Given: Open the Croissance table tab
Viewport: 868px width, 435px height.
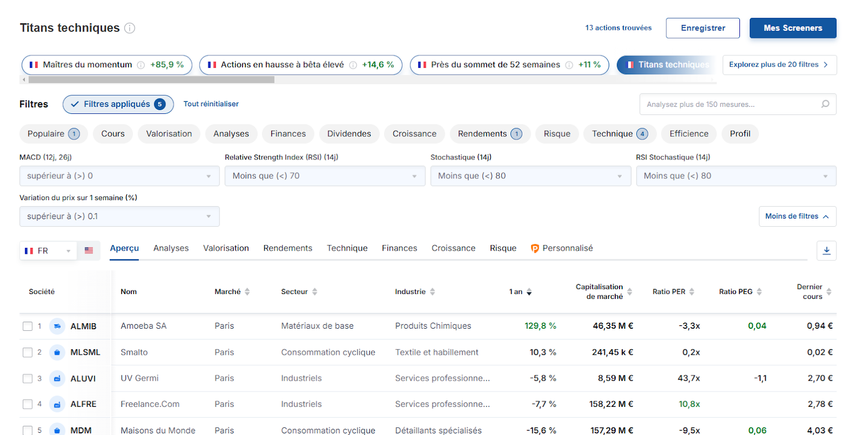Looking at the screenshot, I should coord(454,248).
